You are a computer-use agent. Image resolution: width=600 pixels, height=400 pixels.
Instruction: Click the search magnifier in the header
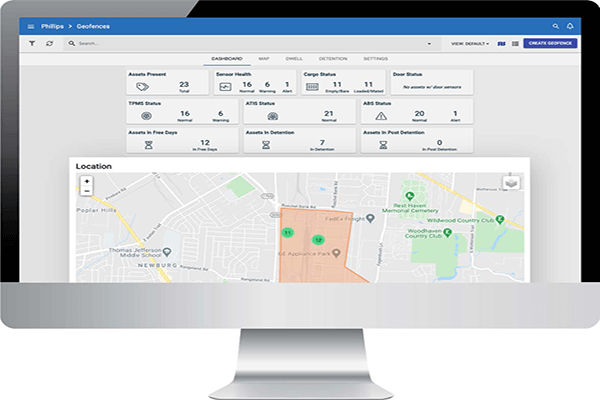click(x=556, y=25)
